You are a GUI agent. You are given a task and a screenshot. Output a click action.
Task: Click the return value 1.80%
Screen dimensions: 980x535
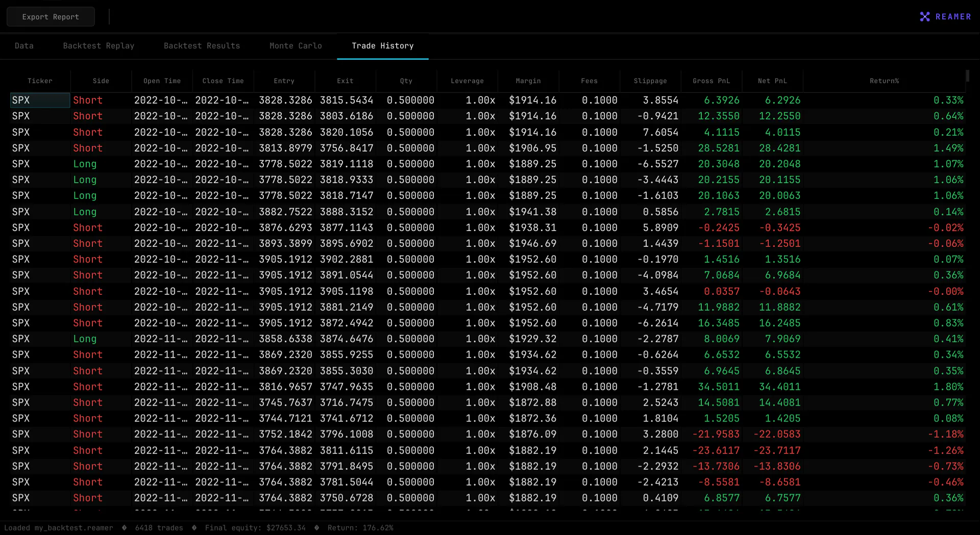coord(948,387)
